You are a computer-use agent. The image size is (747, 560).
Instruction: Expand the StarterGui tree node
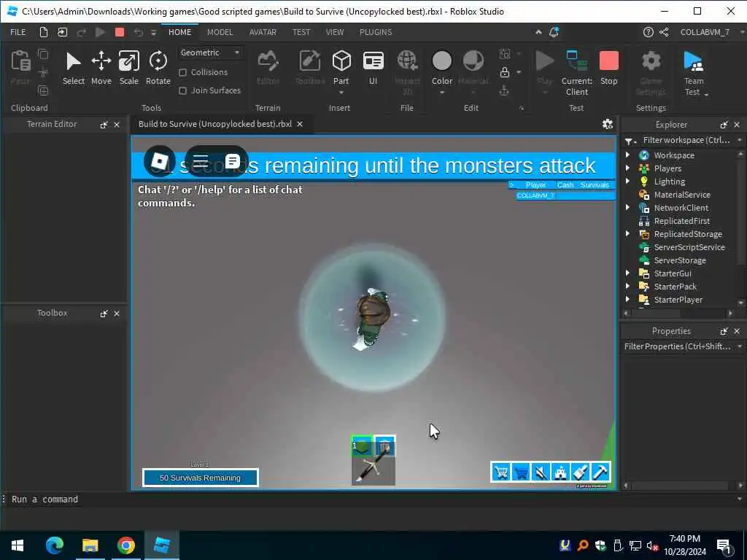(627, 273)
